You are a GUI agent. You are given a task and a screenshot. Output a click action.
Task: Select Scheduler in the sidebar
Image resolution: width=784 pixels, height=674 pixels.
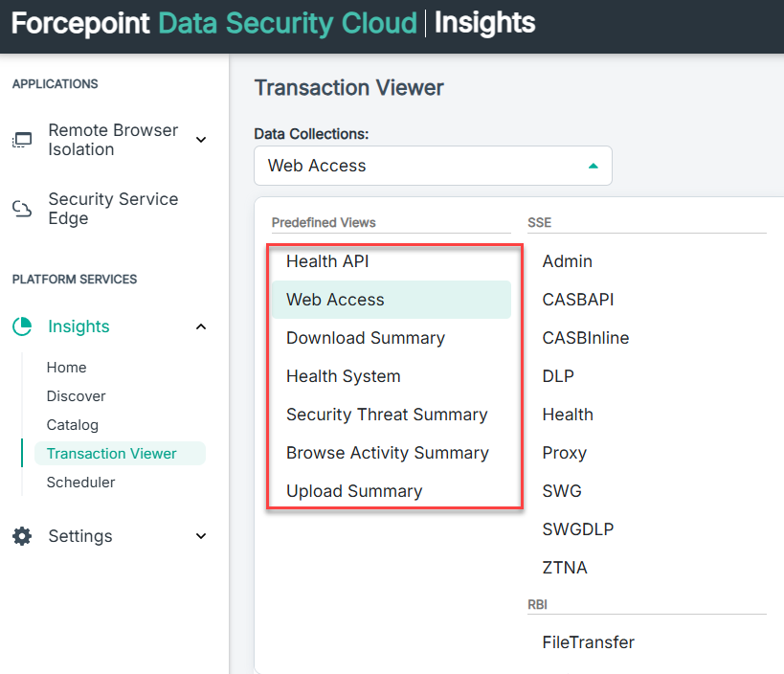coord(80,483)
